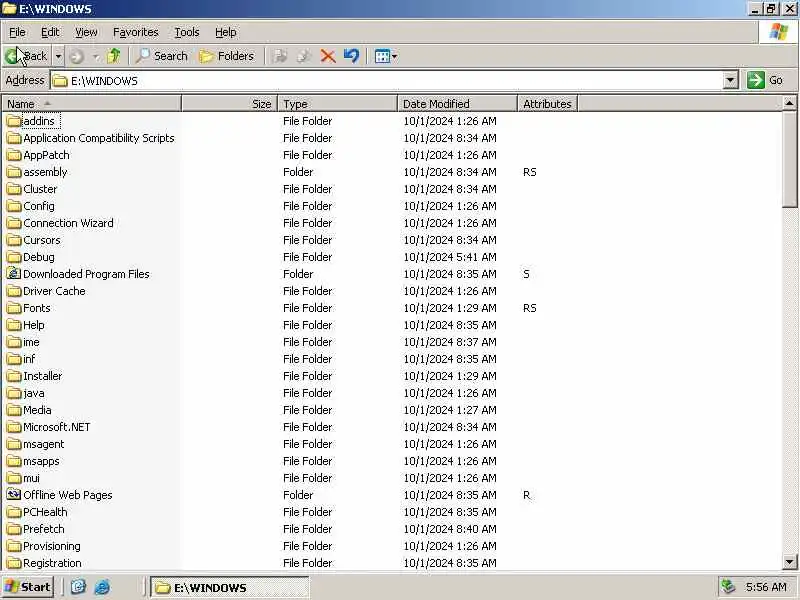800x600 pixels.
Task: Click the blue Undo icon
Action: (352, 56)
